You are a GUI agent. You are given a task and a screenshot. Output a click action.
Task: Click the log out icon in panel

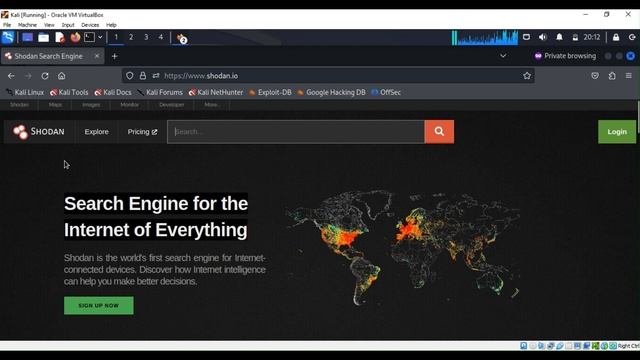coord(632,37)
